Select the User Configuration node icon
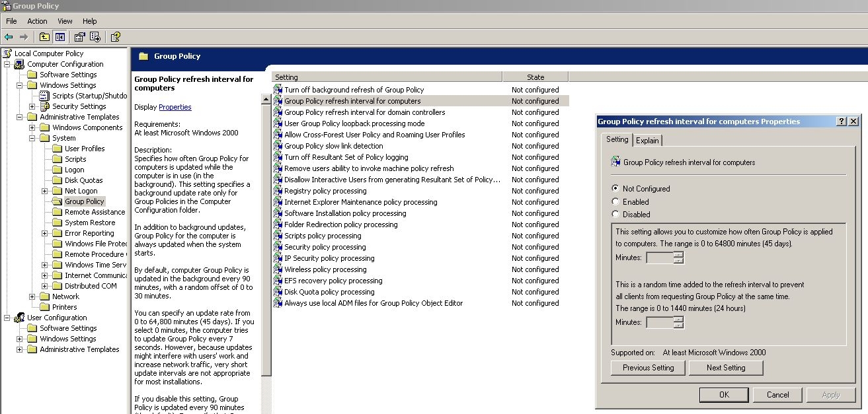Image resolution: width=868 pixels, height=414 pixels. (20, 318)
